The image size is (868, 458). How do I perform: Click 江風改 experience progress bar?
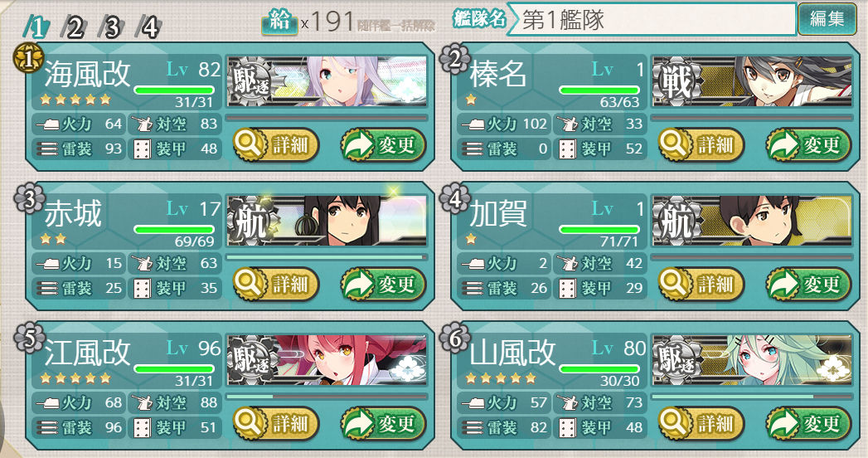(x=327, y=397)
